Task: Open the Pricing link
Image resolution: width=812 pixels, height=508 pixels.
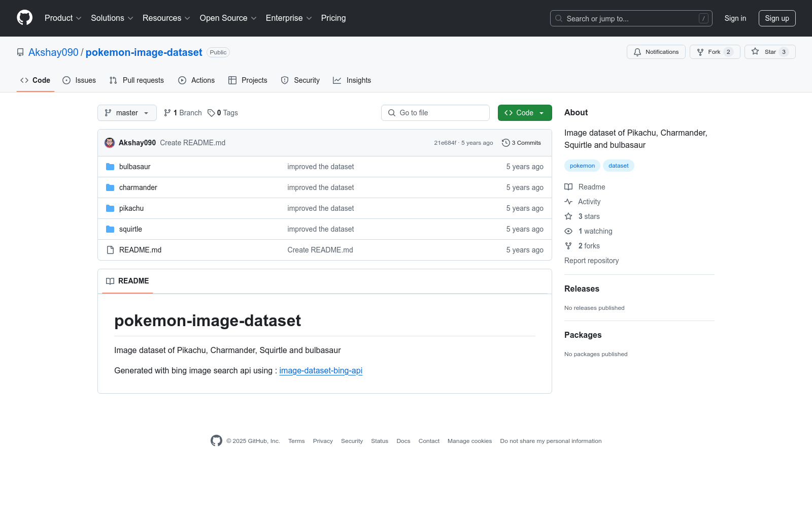Action: pos(333,18)
